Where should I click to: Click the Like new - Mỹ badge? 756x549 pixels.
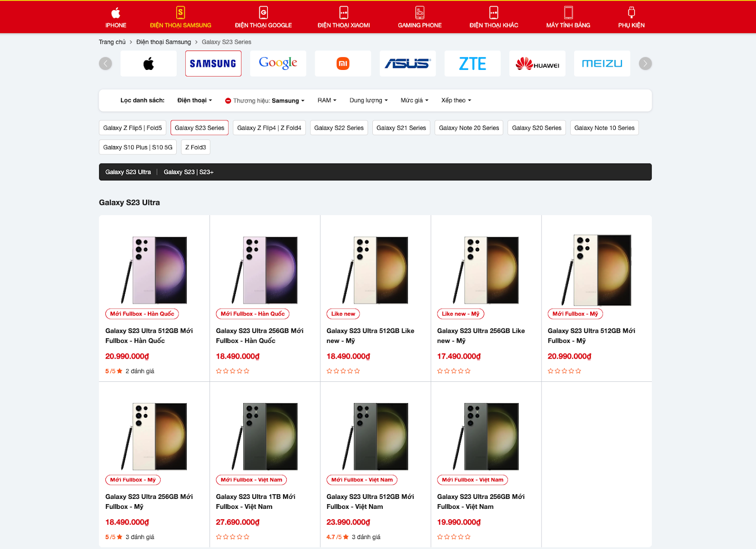(x=461, y=314)
